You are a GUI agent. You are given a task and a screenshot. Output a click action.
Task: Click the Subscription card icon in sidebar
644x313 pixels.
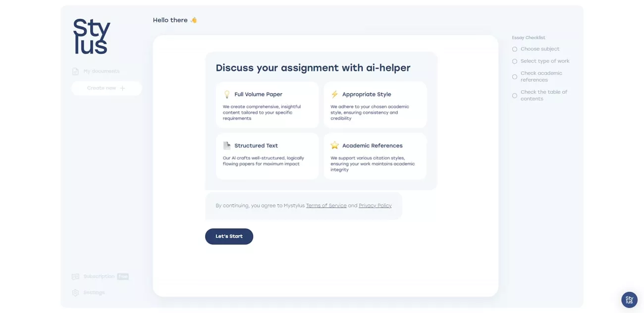tap(75, 276)
